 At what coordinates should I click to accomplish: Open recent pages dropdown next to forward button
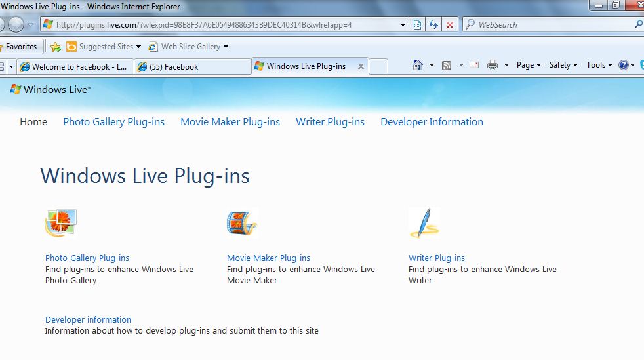30,25
